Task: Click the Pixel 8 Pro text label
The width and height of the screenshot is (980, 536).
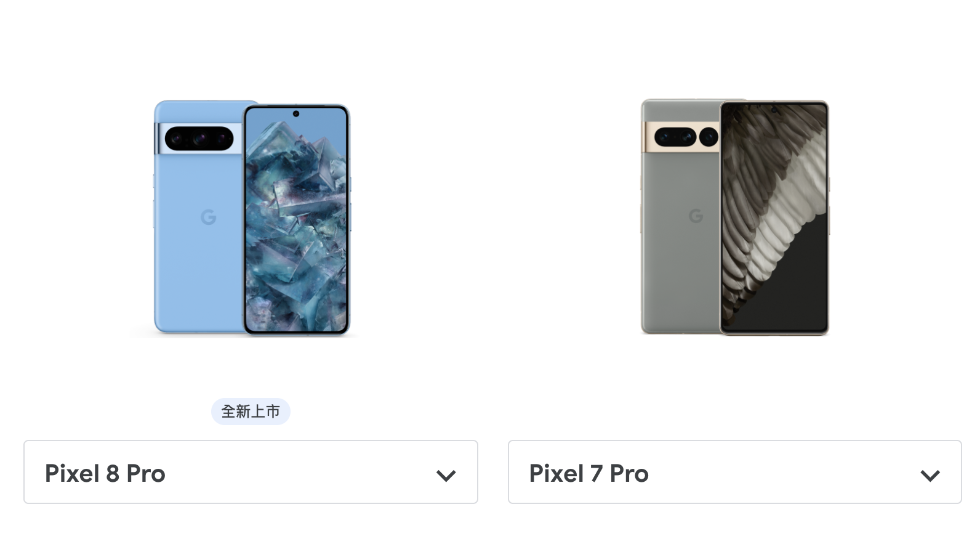Action: click(x=105, y=474)
